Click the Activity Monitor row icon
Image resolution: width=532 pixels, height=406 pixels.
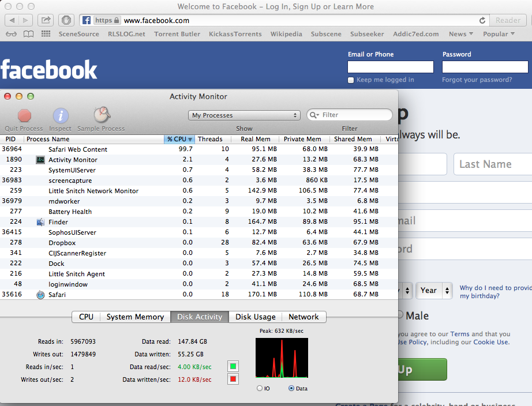point(40,160)
